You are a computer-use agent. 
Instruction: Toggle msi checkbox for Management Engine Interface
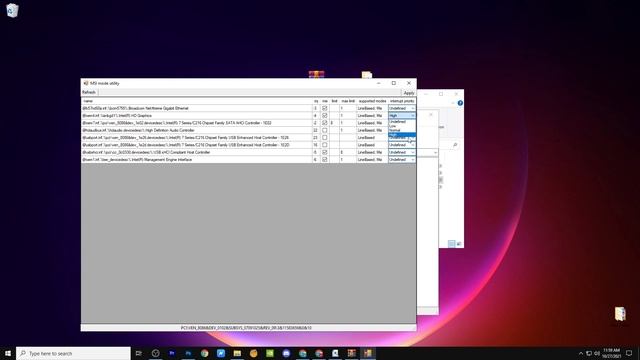pos(324,160)
